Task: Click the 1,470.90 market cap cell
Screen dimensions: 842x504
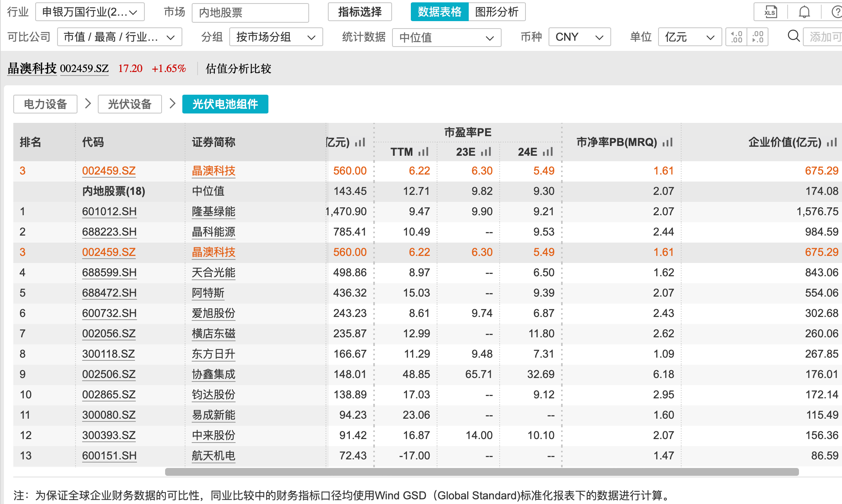Action: point(347,212)
